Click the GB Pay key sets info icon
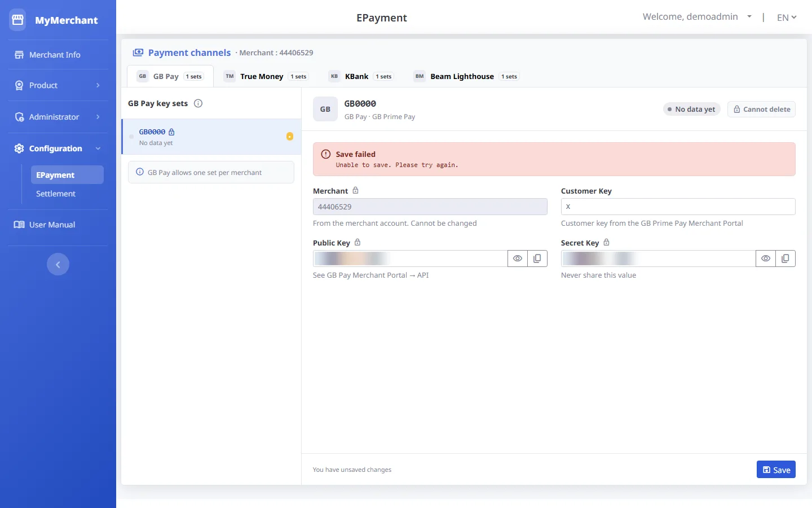The width and height of the screenshot is (812, 508). pyautogui.click(x=198, y=103)
